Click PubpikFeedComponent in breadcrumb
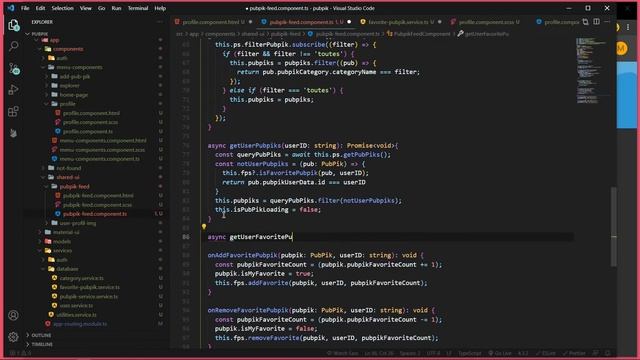Viewport: 640px width, 360px height. coord(422,34)
